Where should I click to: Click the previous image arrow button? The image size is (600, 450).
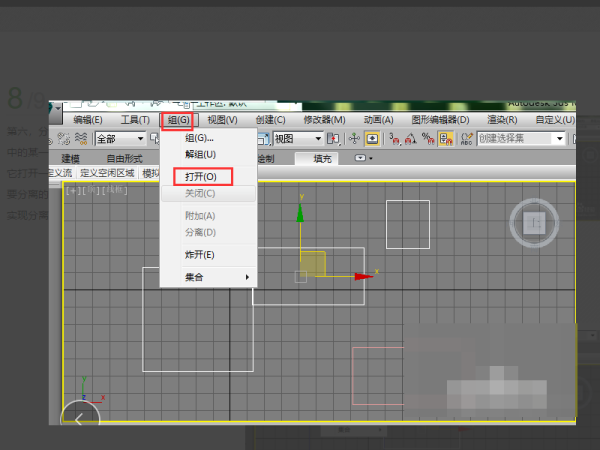coord(80,418)
